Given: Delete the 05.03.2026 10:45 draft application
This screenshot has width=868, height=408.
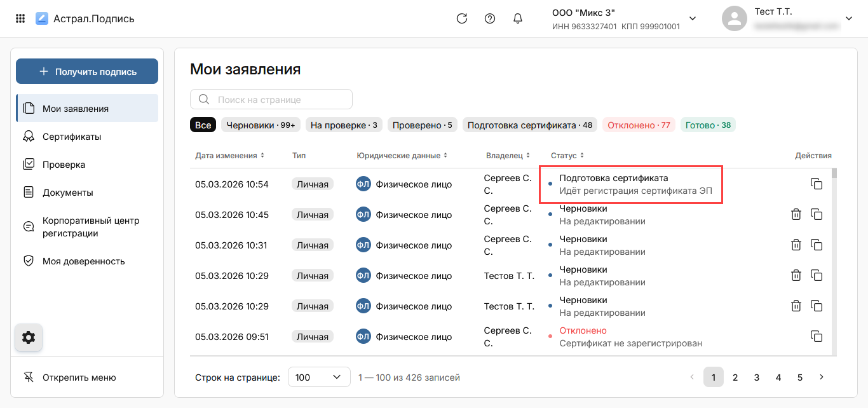Looking at the screenshot, I should click(x=796, y=215).
